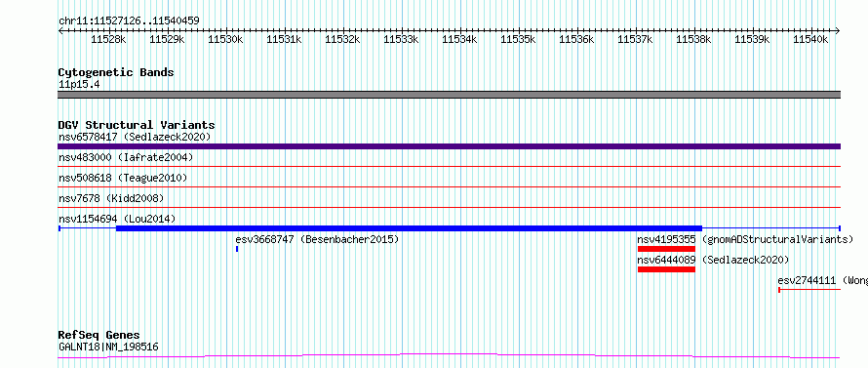The width and height of the screenshot is (868, 368).
Task: Open the nsv483000 (Iafrate2004) variant label
Action: [126, 157]
